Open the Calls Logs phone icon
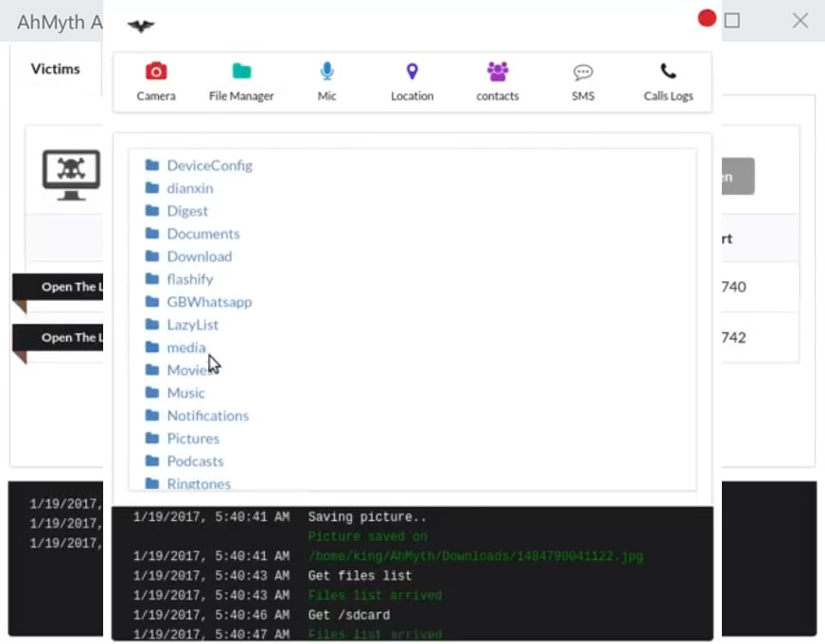Viewport: 825px width, 644px height. [668, 71]
